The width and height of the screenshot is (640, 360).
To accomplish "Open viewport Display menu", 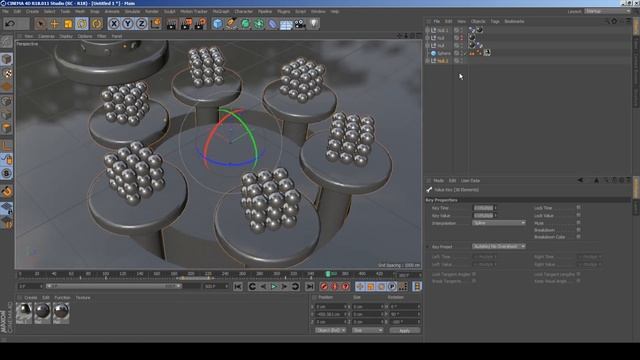I will coord(66,36).
